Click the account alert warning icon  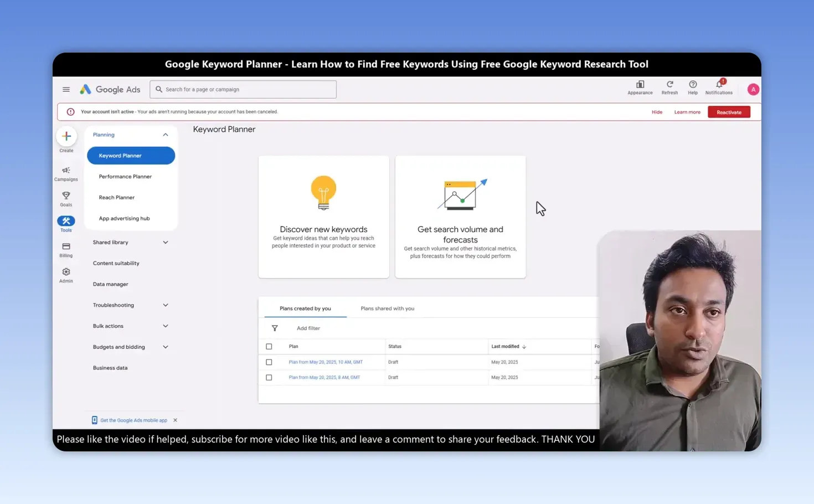click(70, 112)
